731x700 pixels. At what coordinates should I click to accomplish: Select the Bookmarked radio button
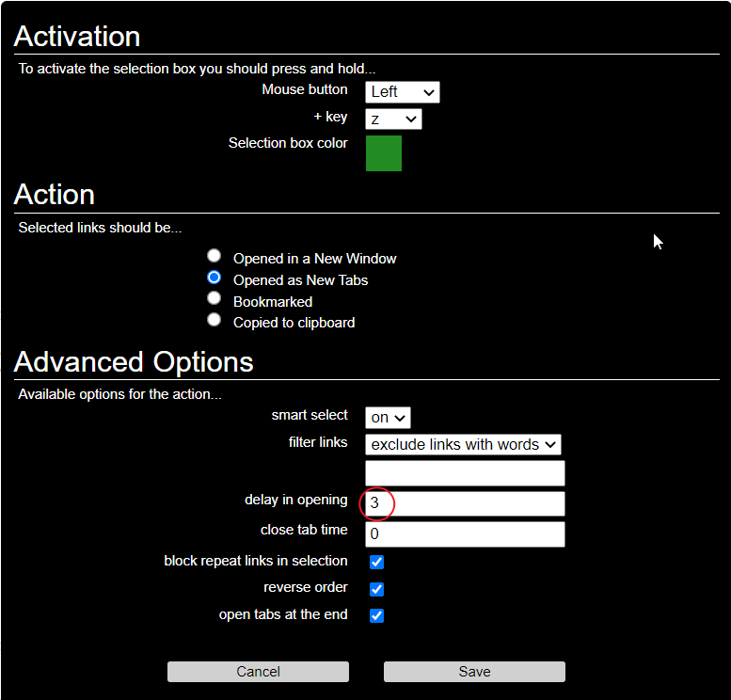(215, 299)
